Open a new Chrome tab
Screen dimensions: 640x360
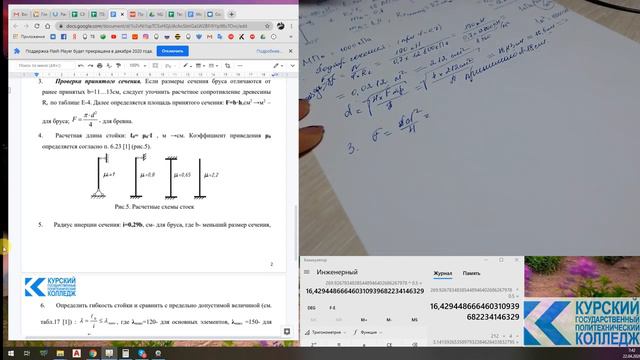click(x=231, y=14)
